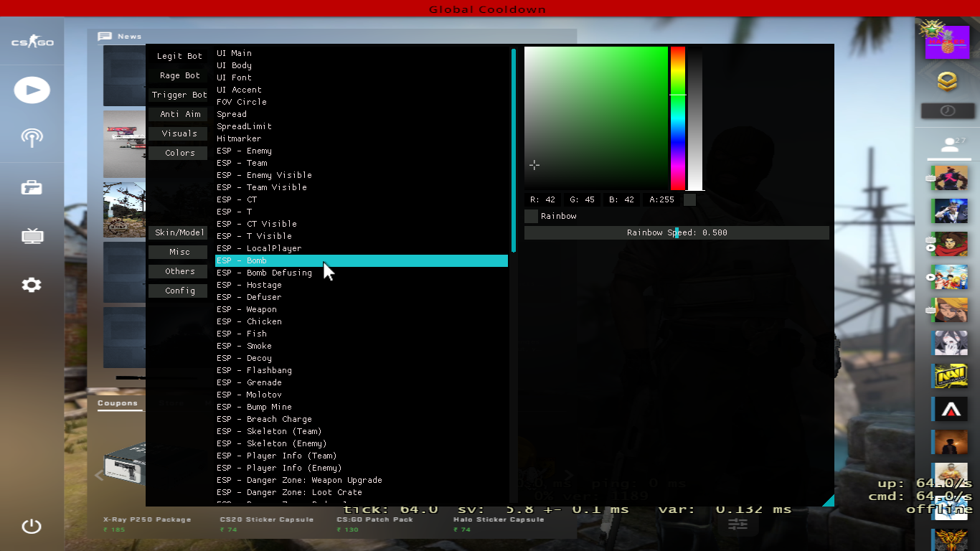Open the broadcast antenna icon
980x551 pixels.
pos(32,138)
